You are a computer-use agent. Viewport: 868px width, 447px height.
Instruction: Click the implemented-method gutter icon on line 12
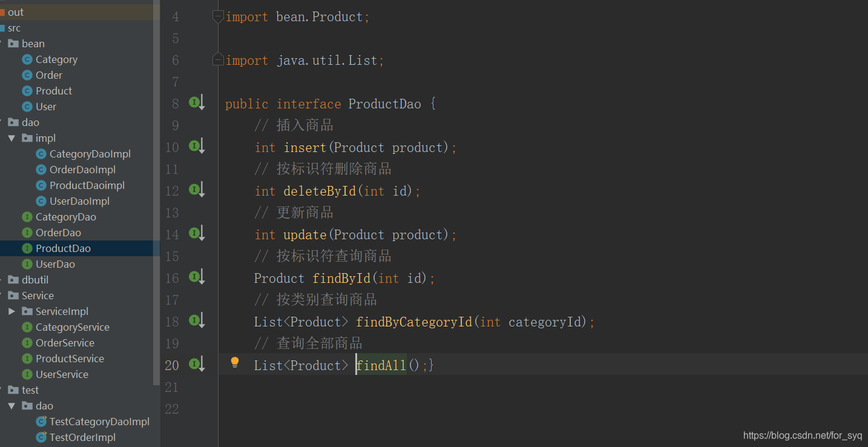197,190
